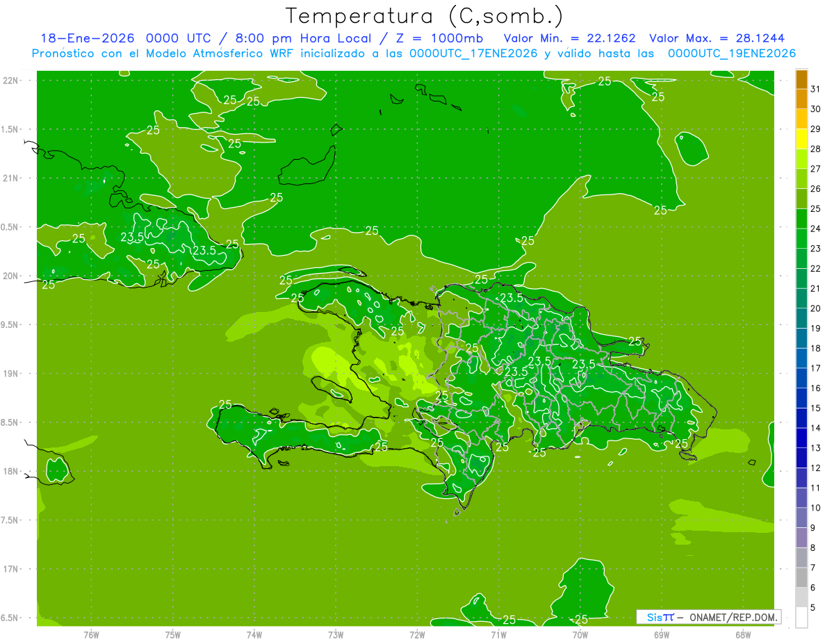Click legend scale number 28

(x=816, y=149)
